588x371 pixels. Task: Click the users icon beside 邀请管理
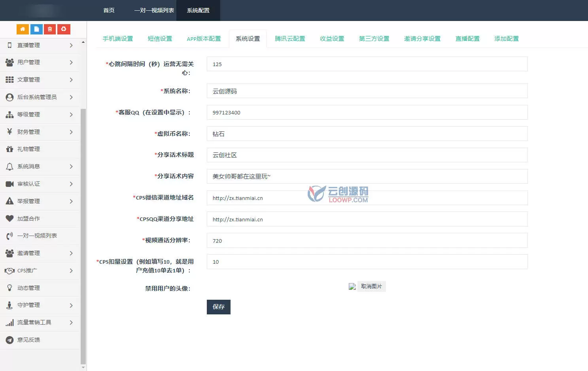(x=9, y=253)
